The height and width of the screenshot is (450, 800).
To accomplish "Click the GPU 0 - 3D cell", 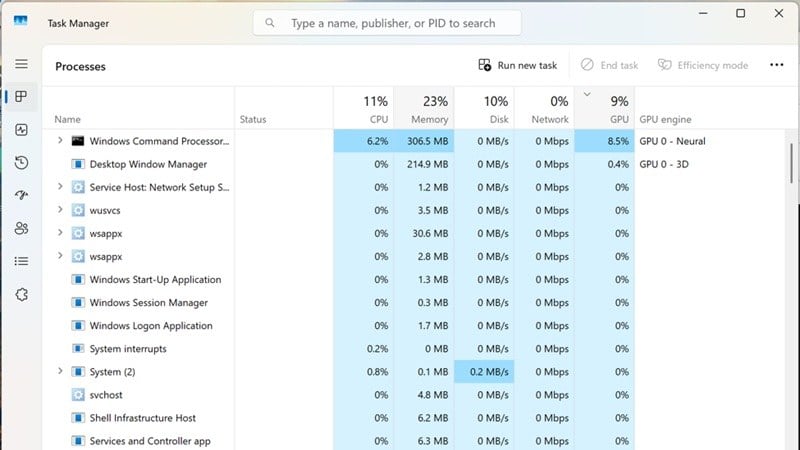I will (x=664, y=164).
